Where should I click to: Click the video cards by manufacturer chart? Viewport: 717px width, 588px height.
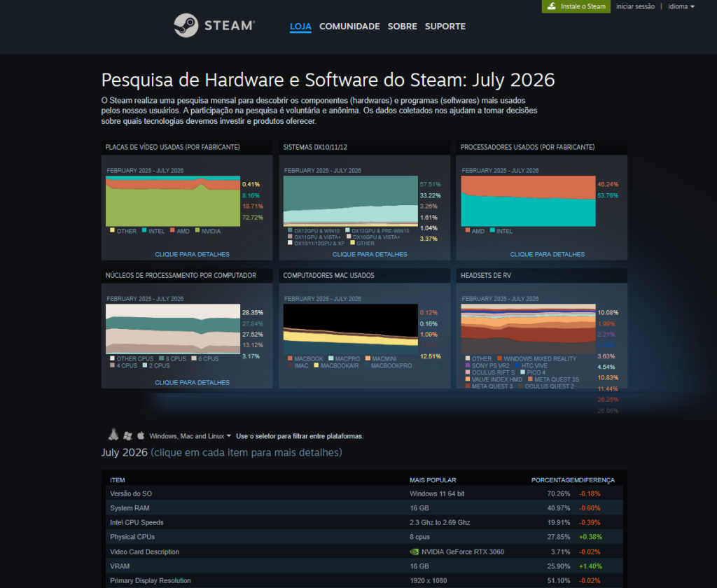173,201
